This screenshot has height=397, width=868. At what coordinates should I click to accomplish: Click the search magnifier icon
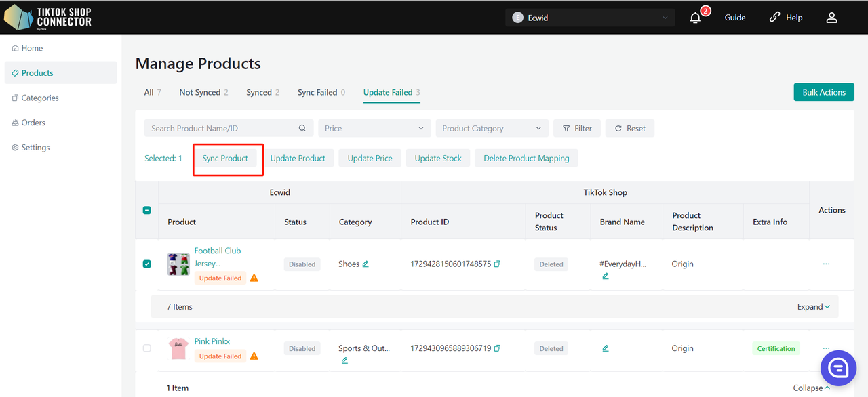pyautogui.click(x=302, y=128)
